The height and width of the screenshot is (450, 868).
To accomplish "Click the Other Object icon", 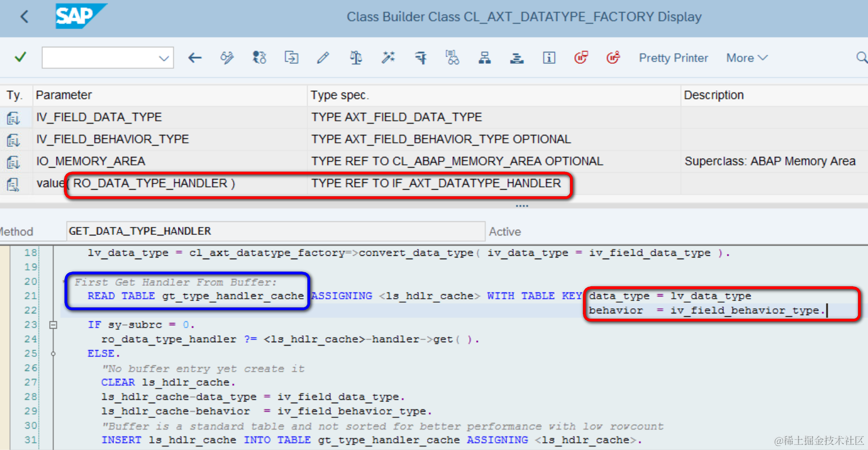I will coord(291,58).
